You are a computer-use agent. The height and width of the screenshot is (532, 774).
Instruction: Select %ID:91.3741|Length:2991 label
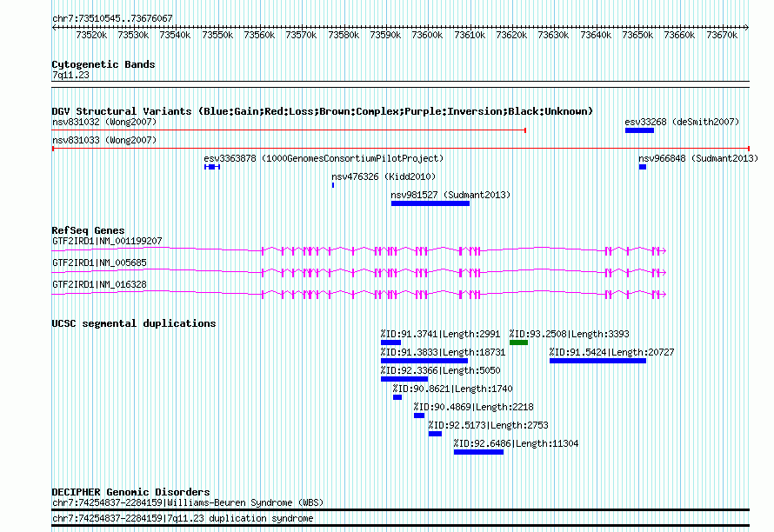tap(440, 334)
